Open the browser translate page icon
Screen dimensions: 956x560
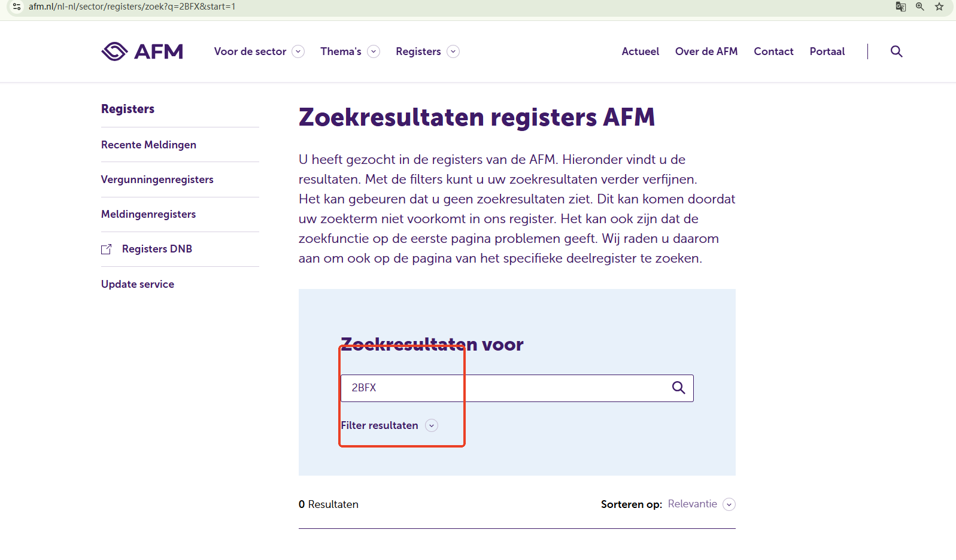[x=900, y=7]
